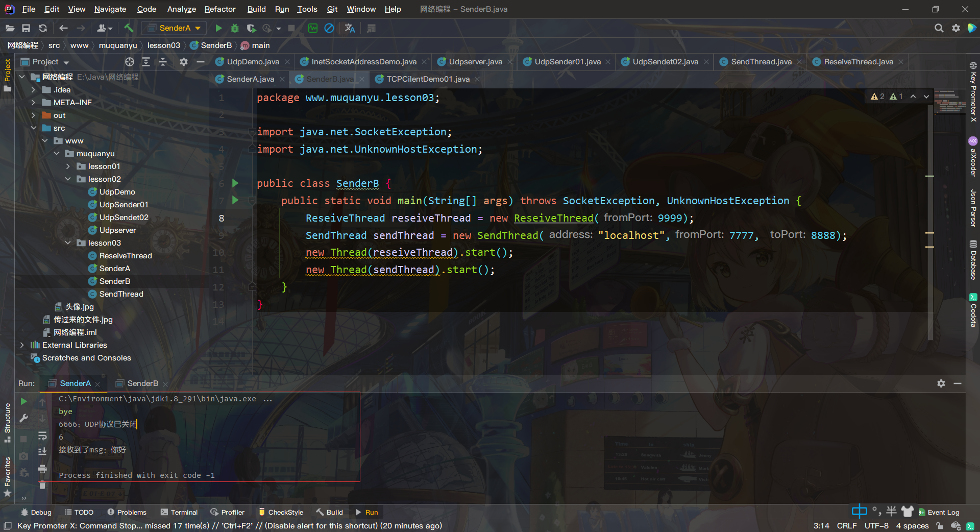Expand the out folder

click(33, 115)
